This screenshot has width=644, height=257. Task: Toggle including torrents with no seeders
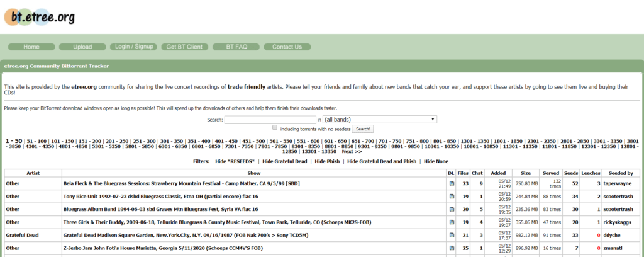(275, 128)
